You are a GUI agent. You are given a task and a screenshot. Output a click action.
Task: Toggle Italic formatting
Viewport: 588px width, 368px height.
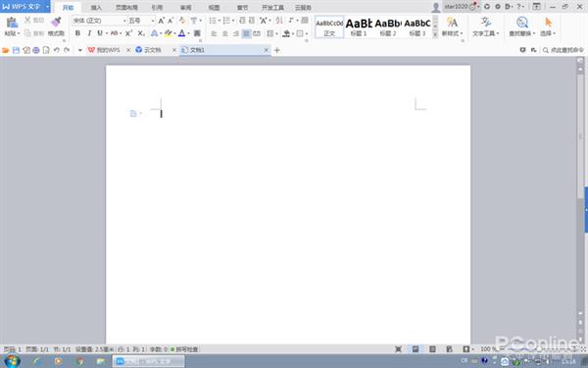click(89, 33)
